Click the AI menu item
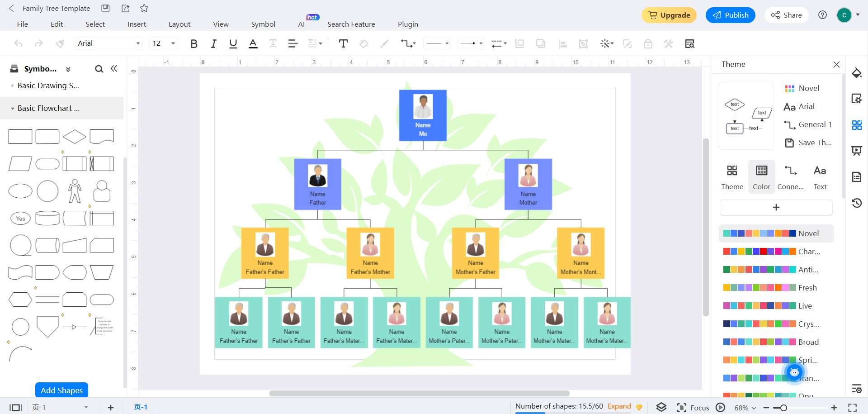The image size is (868, 414). pyautogui.click(x=302, y=24)
